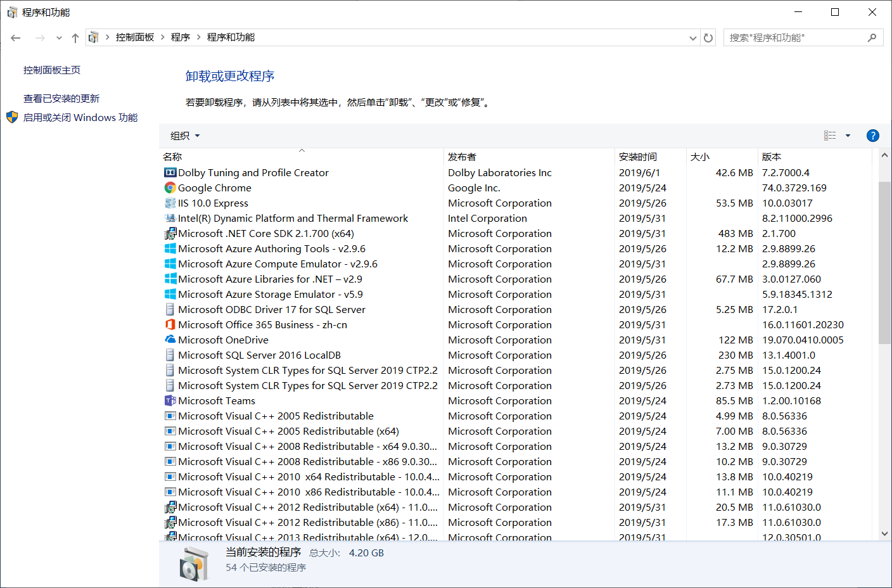This screenshot has width=892, height=588.
Task: Click the Google Chrome icon in list
Action: [170, 188]
